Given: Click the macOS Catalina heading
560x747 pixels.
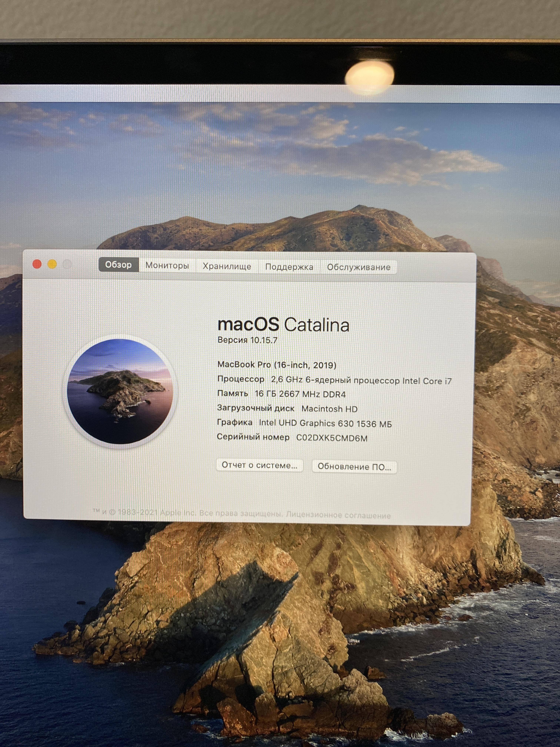Looking at the screenshot, I should [x=283, y=325].
